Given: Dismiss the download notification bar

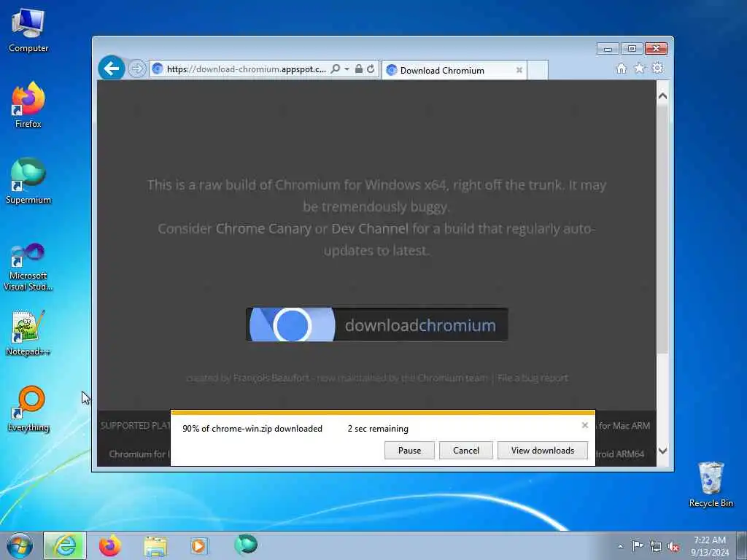Looking at the screenshot, I should (585, 425).
